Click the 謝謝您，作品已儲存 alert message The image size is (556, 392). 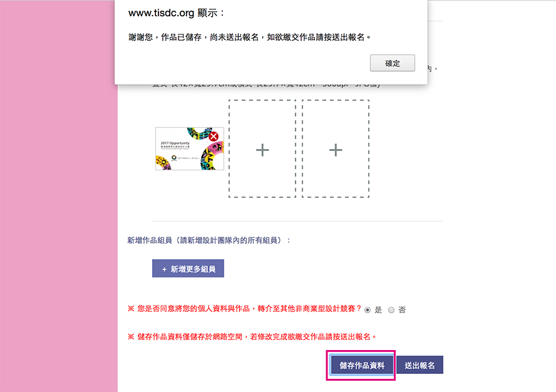coord(250,37)
